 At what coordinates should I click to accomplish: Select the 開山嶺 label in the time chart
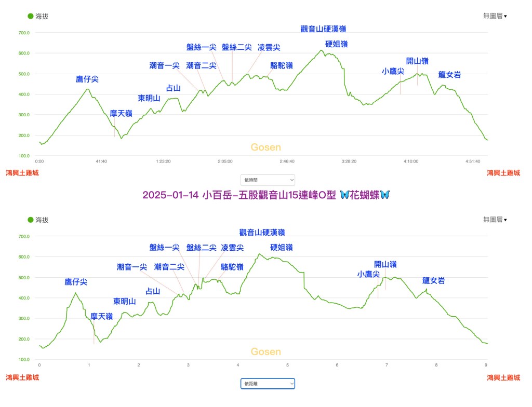[417, 61]
